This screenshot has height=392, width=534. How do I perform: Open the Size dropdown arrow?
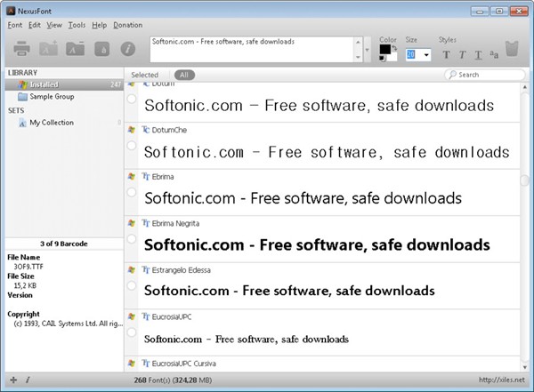pos(426,55)
